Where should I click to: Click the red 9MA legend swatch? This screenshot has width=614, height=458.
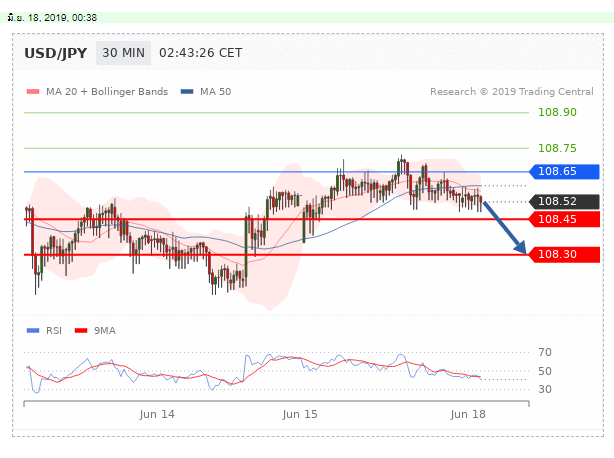coord(81,331)
